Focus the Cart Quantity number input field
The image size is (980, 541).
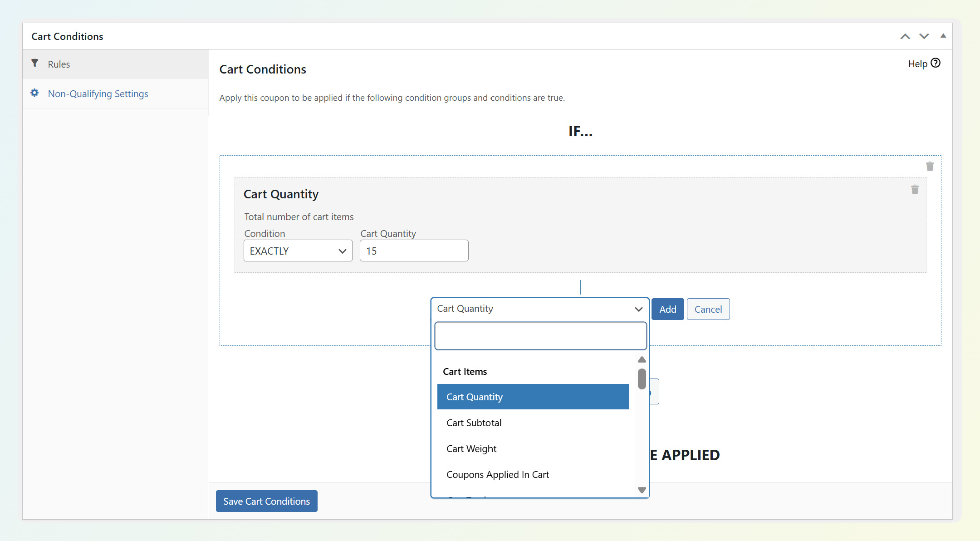click(x=414, y=251)
